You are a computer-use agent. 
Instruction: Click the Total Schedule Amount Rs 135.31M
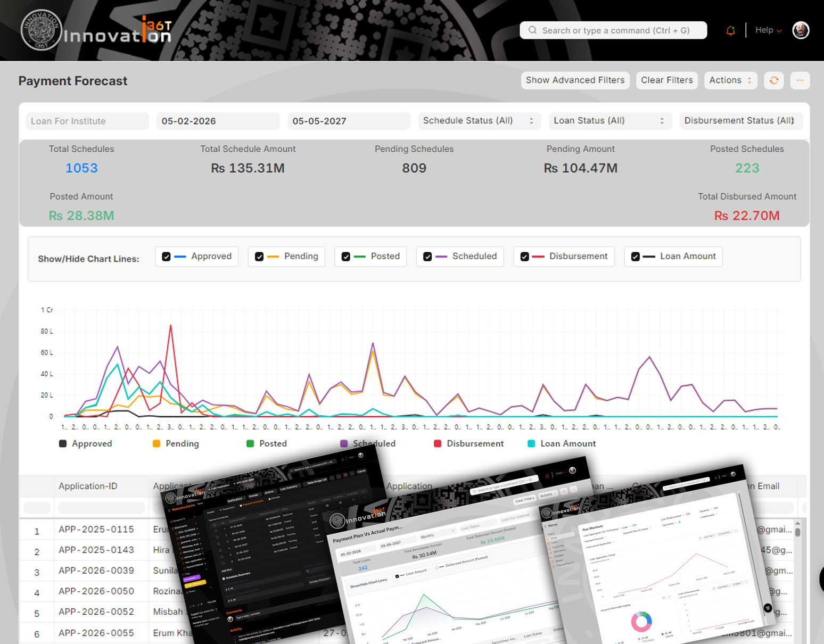pyautogui.click(x=248, y=168)
